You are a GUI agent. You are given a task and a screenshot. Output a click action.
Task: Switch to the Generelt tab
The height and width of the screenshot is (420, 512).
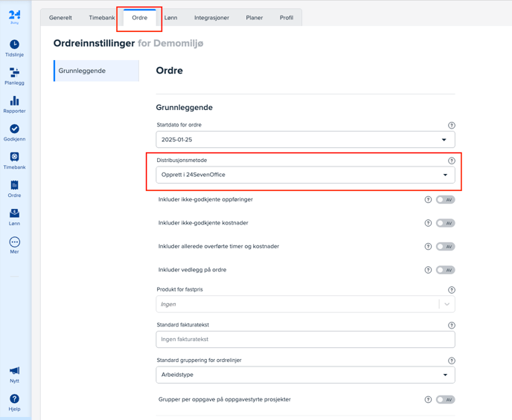60,18
